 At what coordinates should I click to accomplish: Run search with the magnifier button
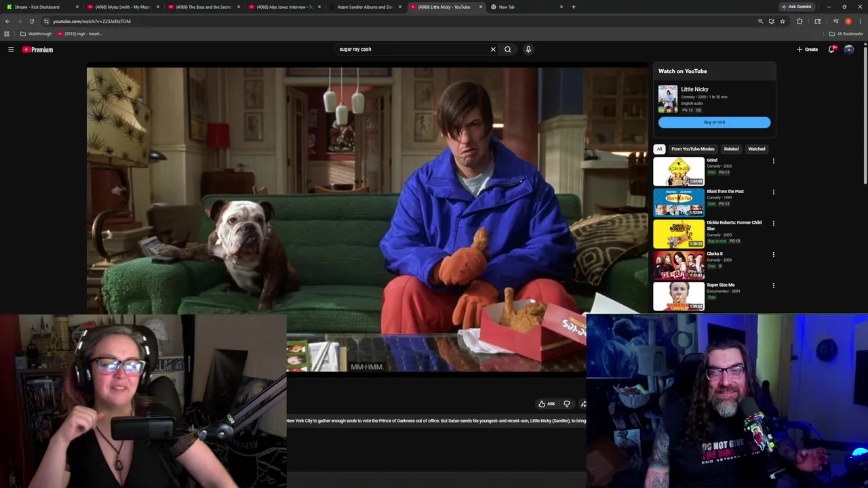(x=507, y=49)
